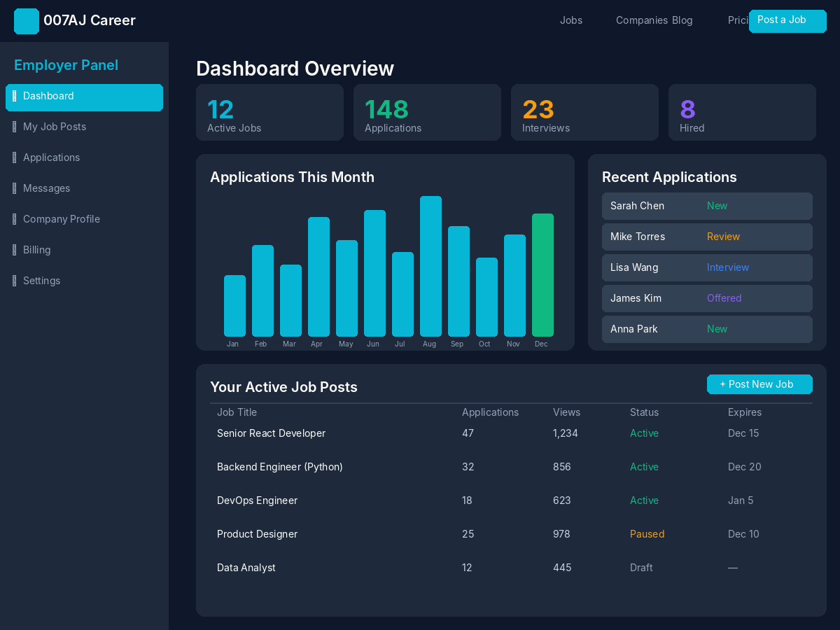The height and width of the screenshot is (630, 840).
Task: Click the + Post New Job button
Action: [759, 384]
